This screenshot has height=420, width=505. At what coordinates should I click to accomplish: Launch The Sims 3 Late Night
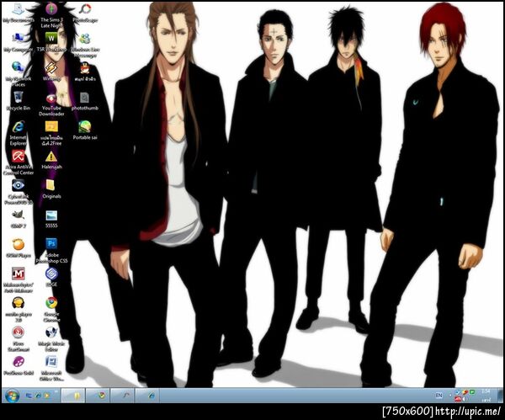51,15
